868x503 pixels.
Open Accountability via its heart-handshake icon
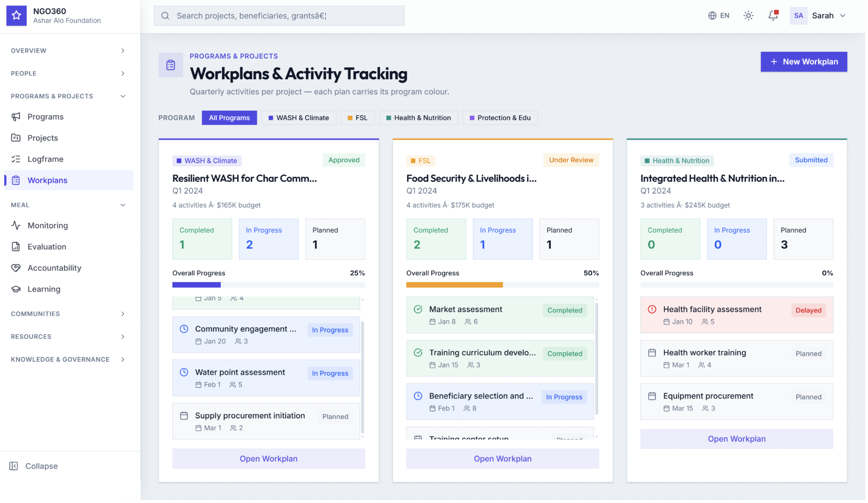click(16, 268)
